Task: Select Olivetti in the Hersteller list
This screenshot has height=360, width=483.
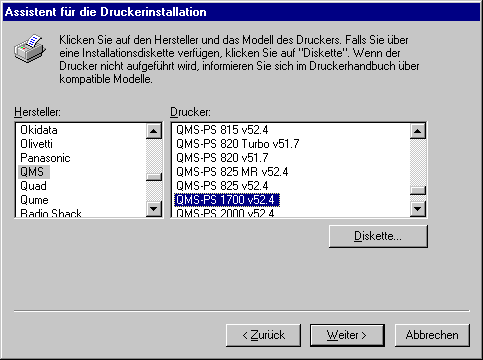Action: pyautogui.click(x=36, y=144)
